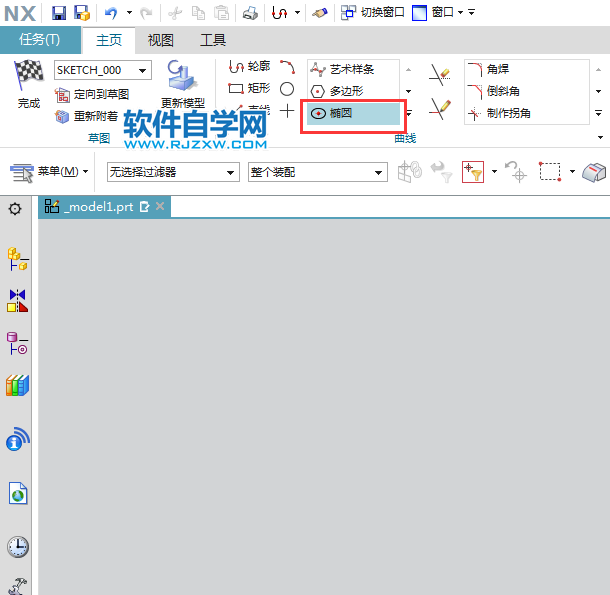Open the Reuse Library books icon
Viewport: 610px width, 595px height.
click(x=18, y=386)
